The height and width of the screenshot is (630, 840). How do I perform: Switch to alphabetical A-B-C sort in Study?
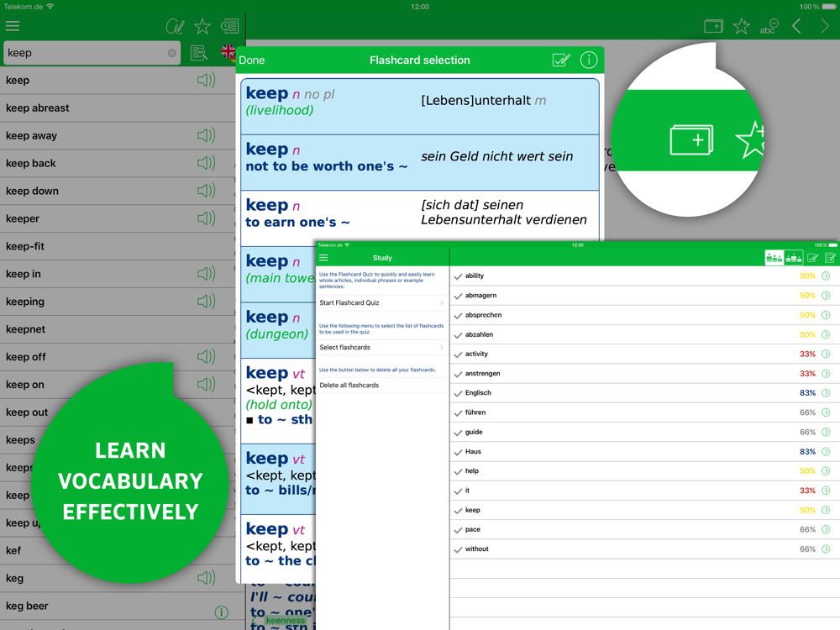[774, 258]
